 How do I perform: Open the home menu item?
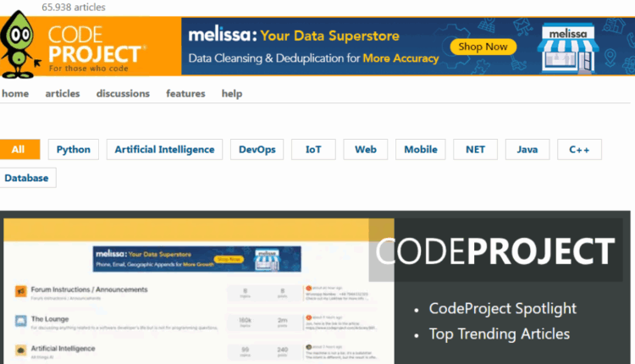coord(15,94)
